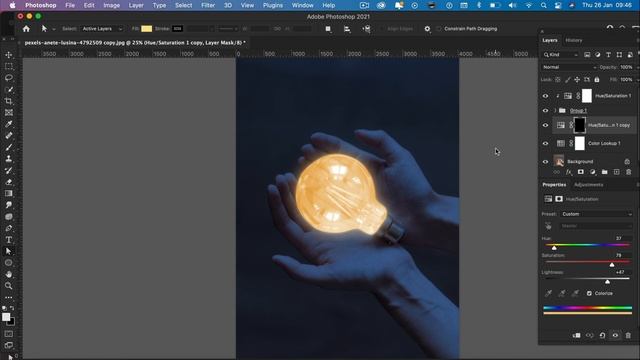640x360 pixels.
Task: Select the Eraser tool
Action: (x=9, y=182)
